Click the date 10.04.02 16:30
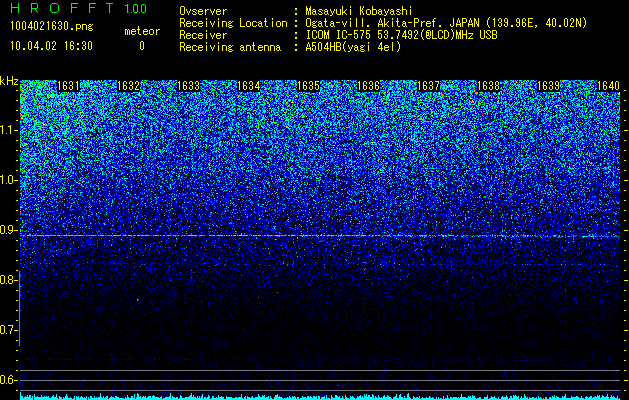The height and width of the screenshot is (400, 629). pyautogui.click(x=51, y=46)
